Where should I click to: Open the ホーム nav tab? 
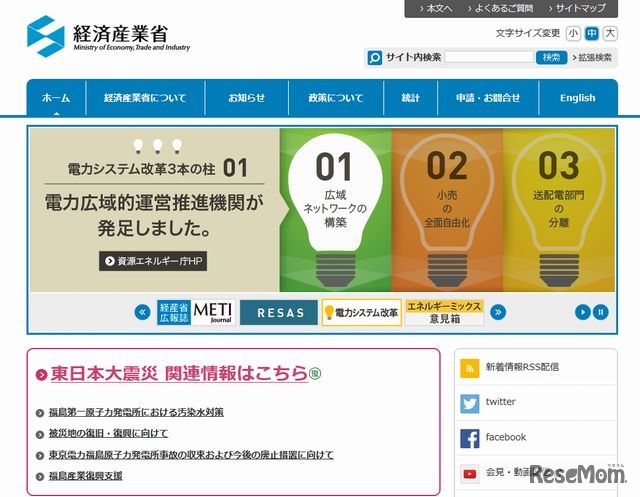(x=56, y=98)
